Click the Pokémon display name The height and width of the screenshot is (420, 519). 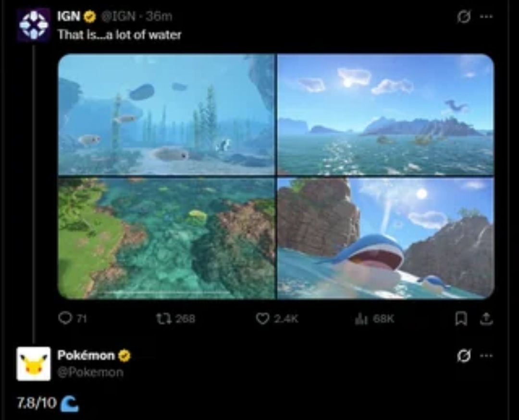tap(86, 355)
